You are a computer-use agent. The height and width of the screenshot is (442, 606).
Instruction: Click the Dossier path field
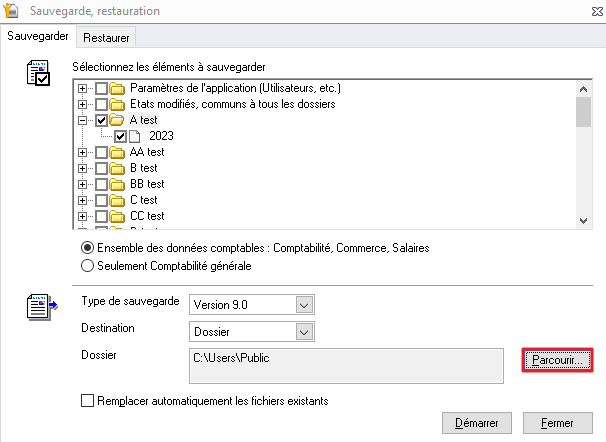(x=345, y=365)
